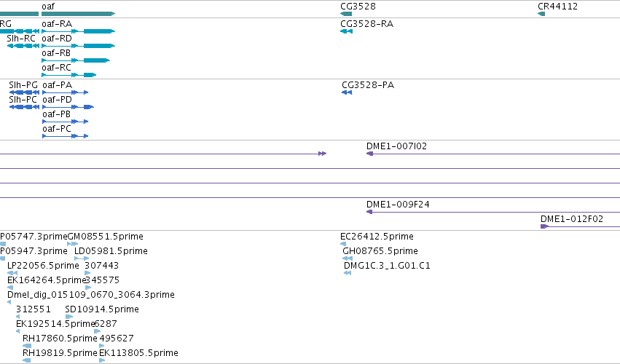Select the oaf gene bar glyph
The width and height of the screenshot is (620, 364).
point(78,14)
